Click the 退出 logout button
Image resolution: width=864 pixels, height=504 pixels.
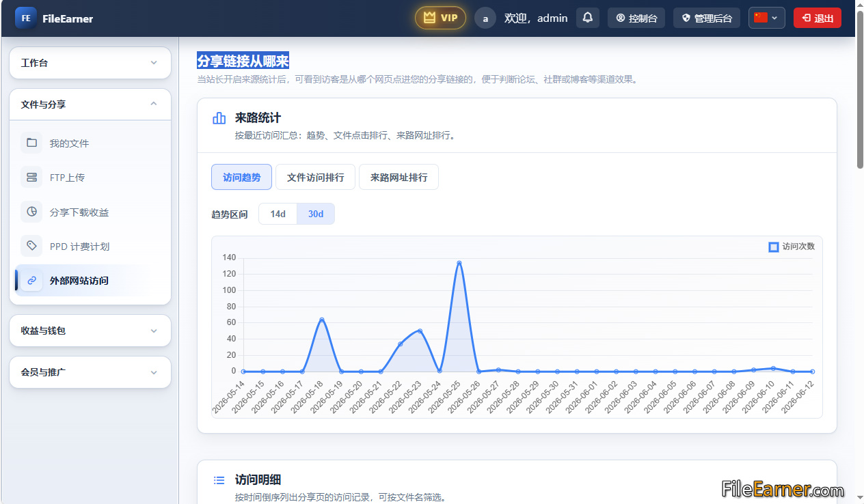818,18
